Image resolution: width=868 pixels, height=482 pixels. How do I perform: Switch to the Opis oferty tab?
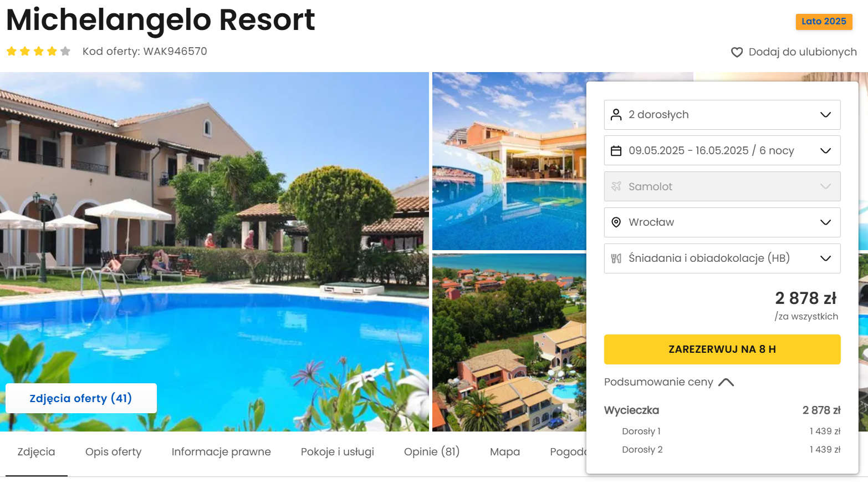click(x=114, y=452)
